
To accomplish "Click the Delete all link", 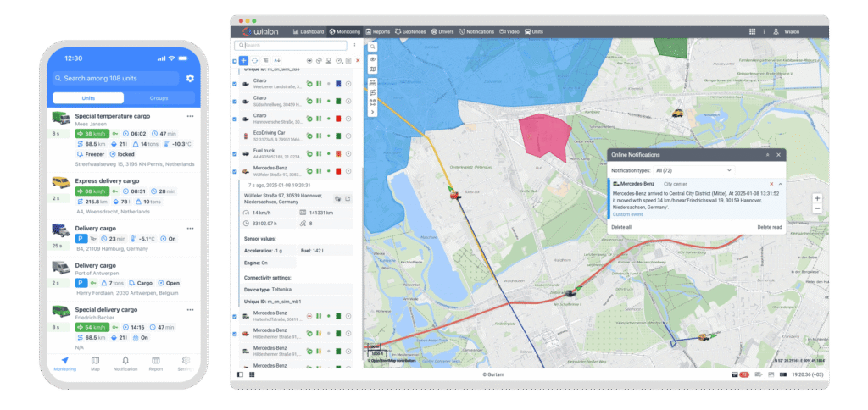I will (622, 227).
